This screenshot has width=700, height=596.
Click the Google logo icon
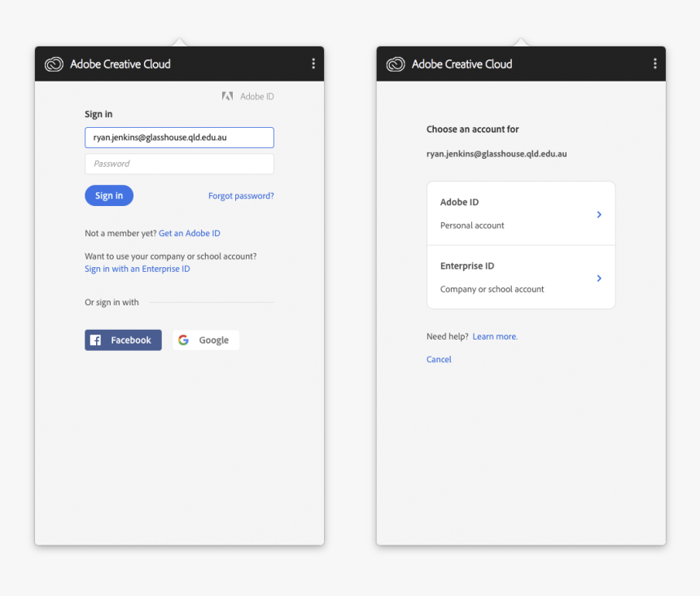[184, 340]
